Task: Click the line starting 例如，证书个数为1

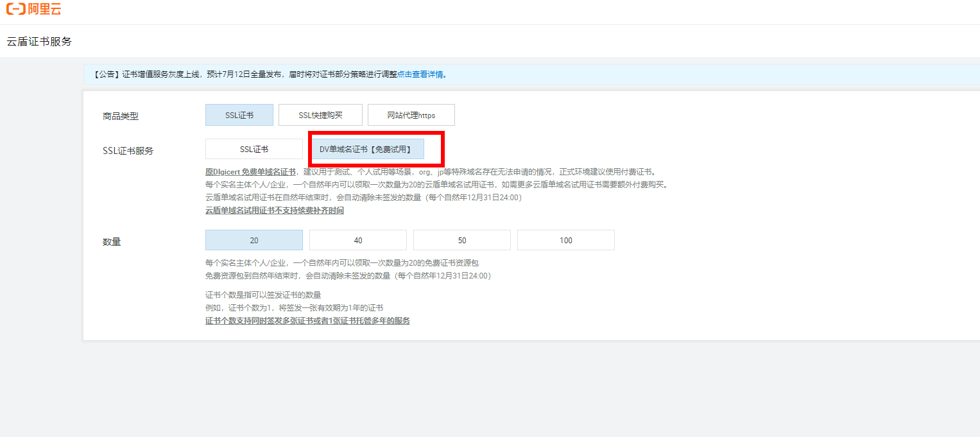Action: click(294, 308)
